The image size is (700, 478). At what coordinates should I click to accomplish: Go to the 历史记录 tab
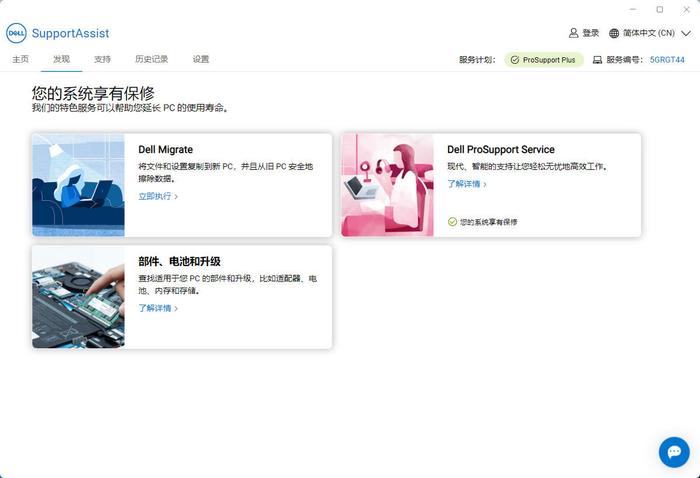point(151,59)
